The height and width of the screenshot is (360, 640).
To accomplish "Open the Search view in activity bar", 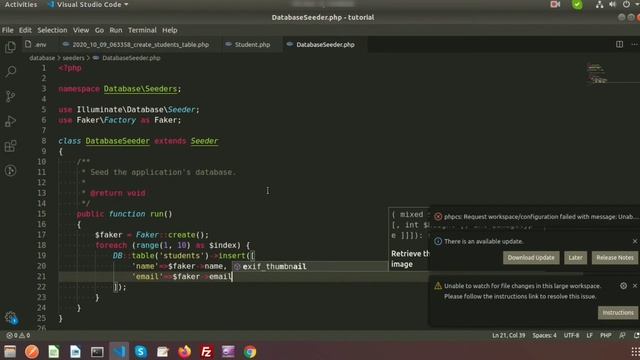I will (x=10, y=71).
